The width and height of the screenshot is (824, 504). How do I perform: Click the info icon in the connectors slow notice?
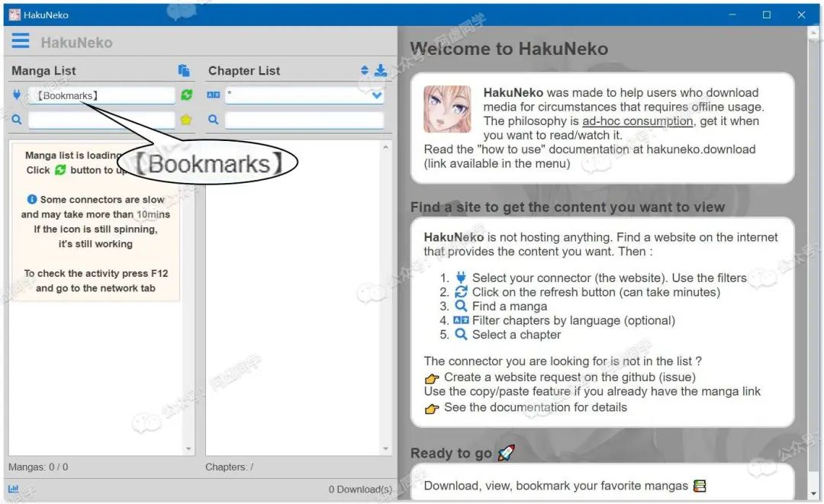32,200
